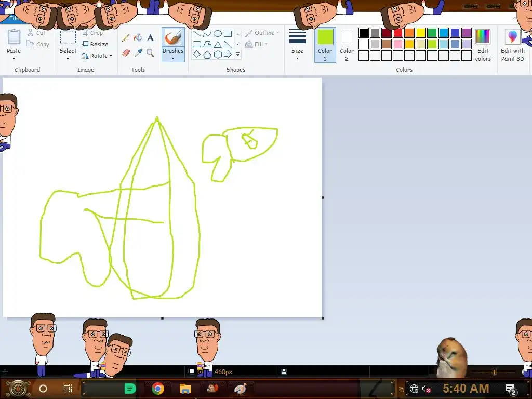Choose the Line shape

coord(197,33)
